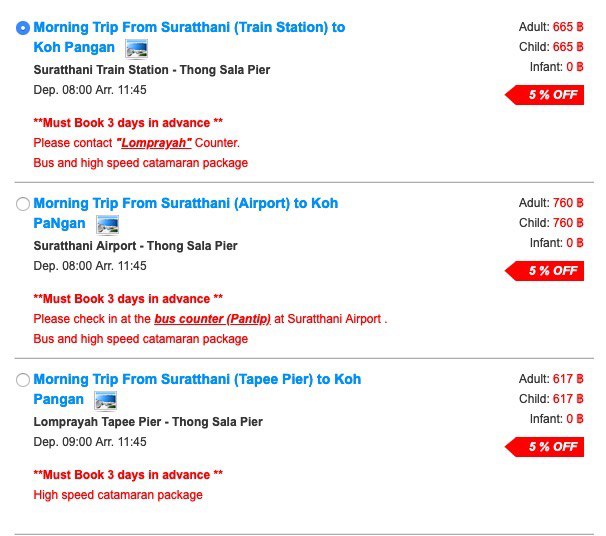This screenshot has width=606, height=536.
Task: Select the Suratthani Train Station trip radio button
Action: pyautogui.click(x=23, y=28)
